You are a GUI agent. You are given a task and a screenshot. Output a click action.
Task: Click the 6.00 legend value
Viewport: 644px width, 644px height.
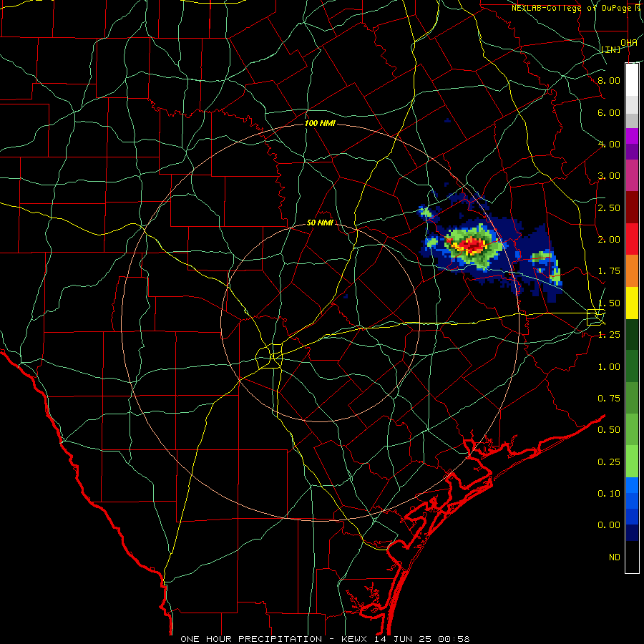(x=609, y=112)
